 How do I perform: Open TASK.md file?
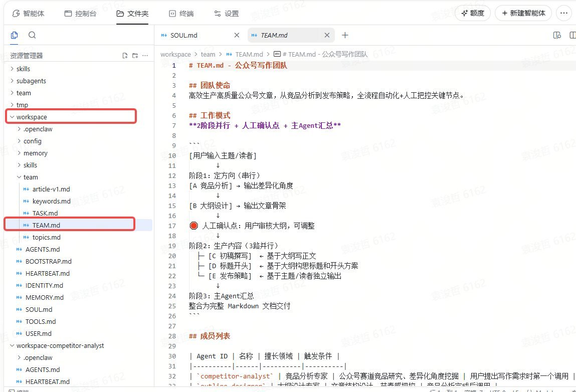pos(45,213)
